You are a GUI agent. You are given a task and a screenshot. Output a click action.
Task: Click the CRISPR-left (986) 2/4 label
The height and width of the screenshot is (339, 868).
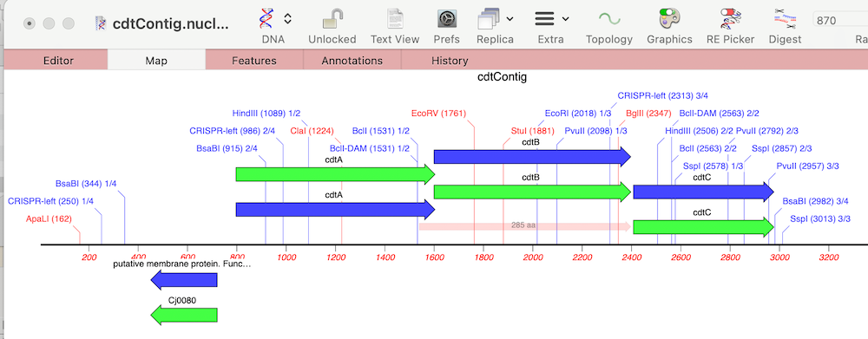point(233,131)
